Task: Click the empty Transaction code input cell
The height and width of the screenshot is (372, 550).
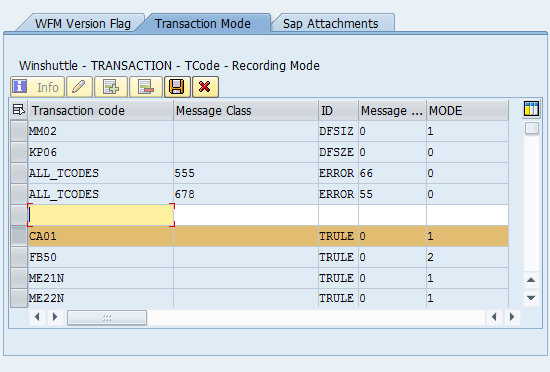Action: (x=101, y=215)
